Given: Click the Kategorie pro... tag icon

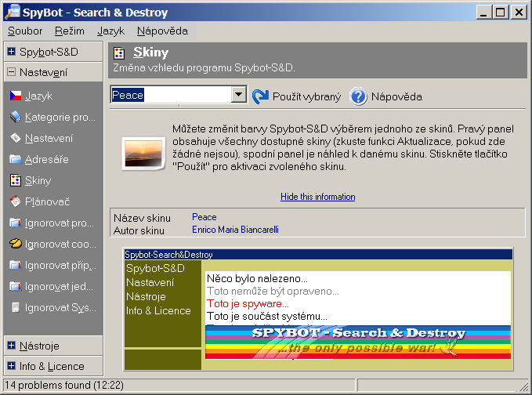Looking at the screenshot, I should [x=15, y=117].
